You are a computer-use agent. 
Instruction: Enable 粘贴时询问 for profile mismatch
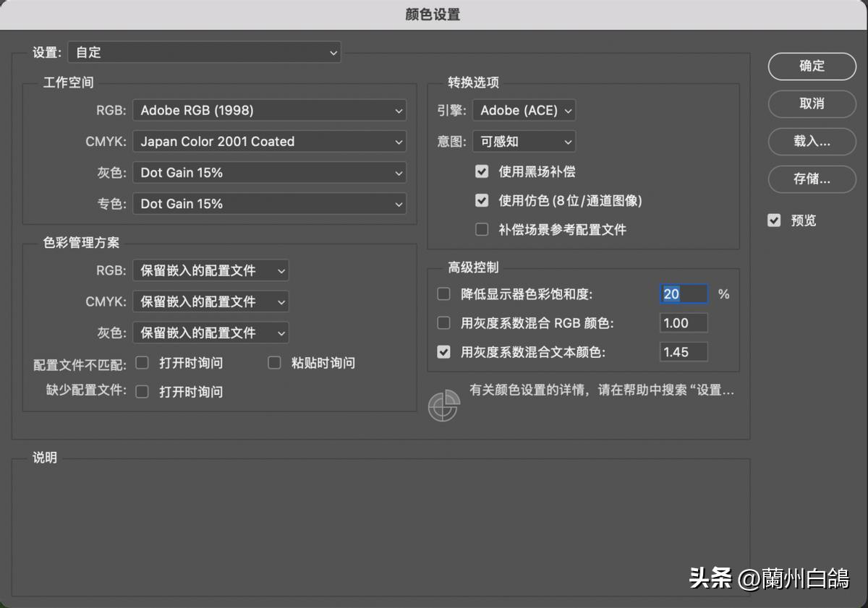[x=274, y=363]
